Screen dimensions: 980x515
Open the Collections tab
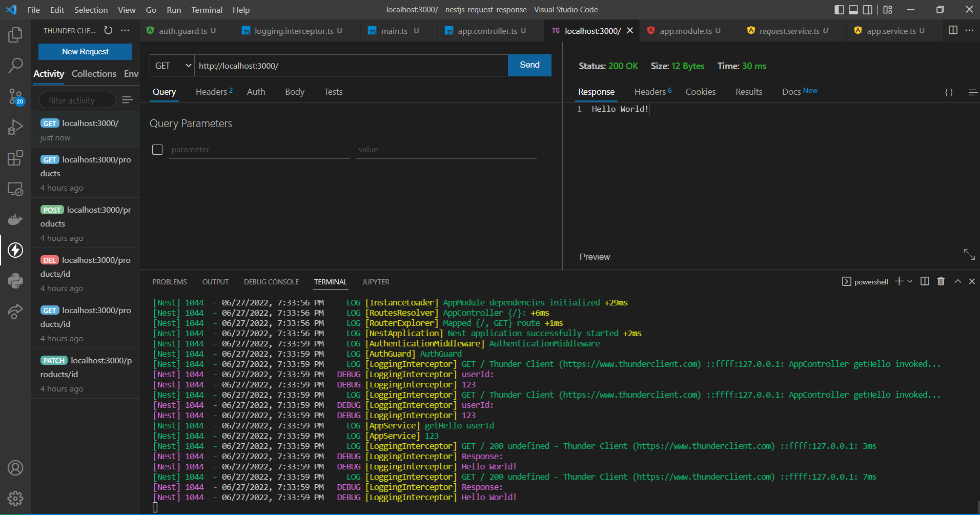(94, 74)
